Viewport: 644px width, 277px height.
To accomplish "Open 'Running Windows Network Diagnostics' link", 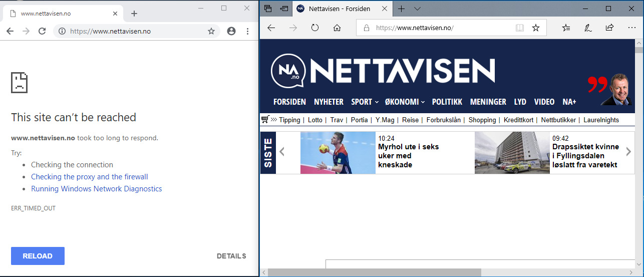I will tap(97, 189).
